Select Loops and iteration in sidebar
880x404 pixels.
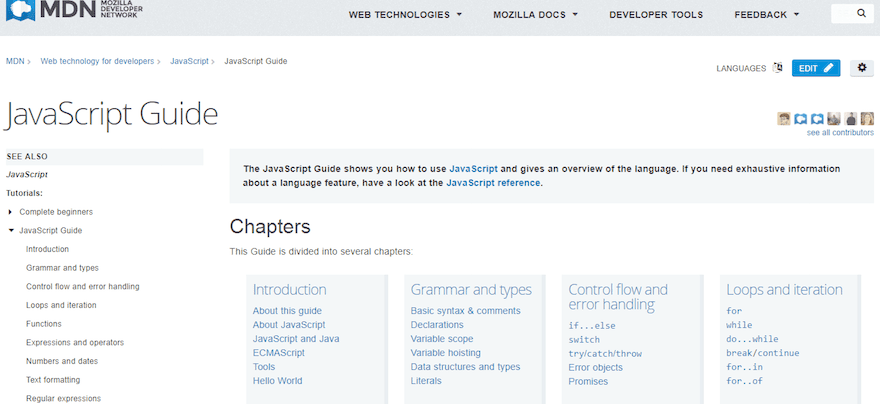click(61, 305)
